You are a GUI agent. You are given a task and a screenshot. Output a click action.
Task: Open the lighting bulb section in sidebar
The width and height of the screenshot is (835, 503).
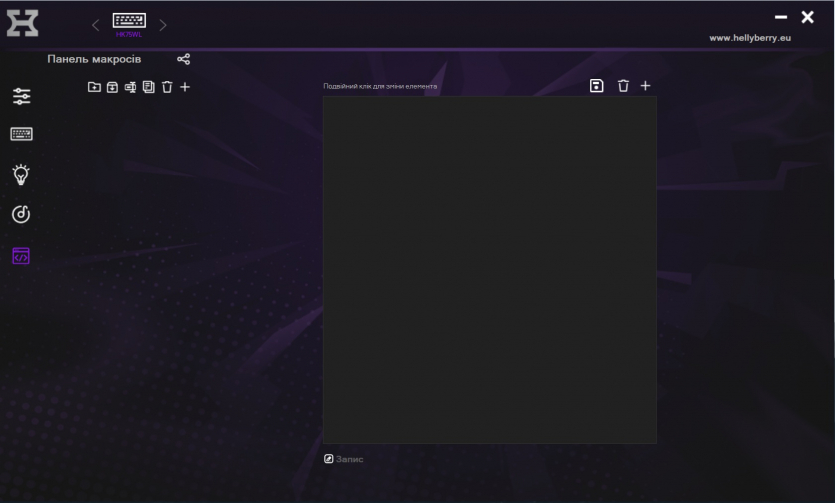pos(21,174)
